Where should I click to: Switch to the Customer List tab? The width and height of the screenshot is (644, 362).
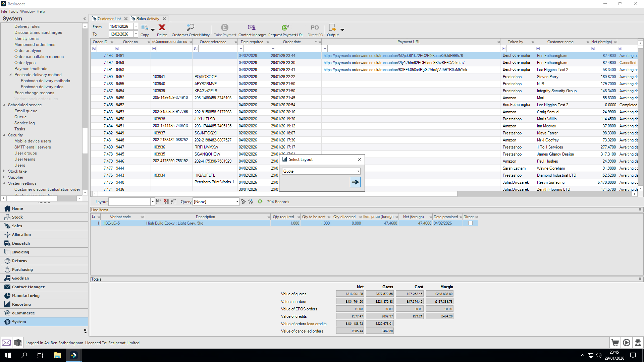click(x=109, y=19)
